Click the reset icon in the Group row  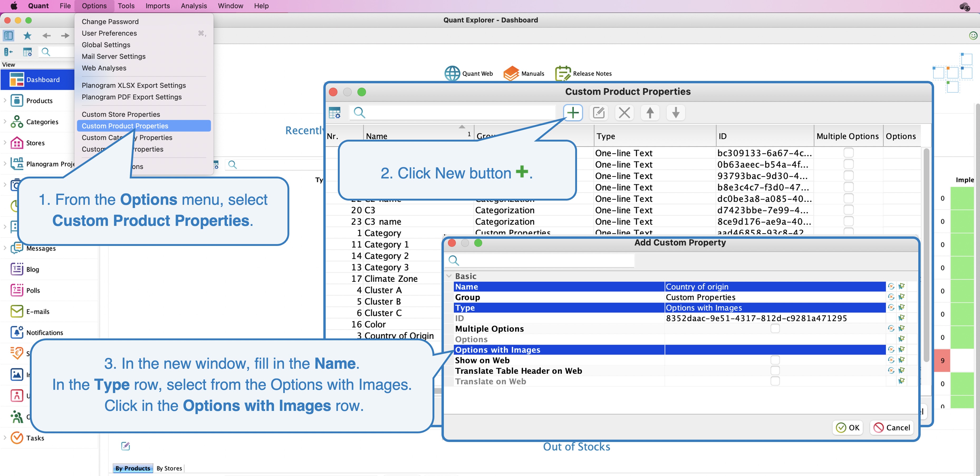point(891,297)
